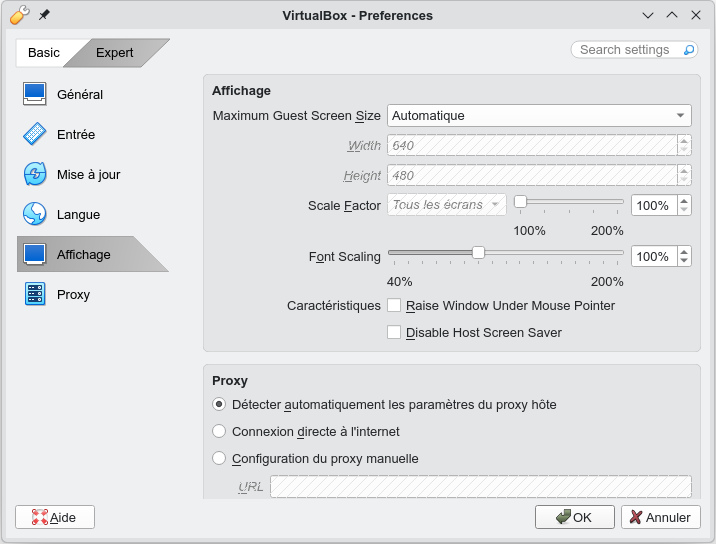The image size is (716, 544).
Task: Click the Affichage monitor icon
Action: (35, 254)
